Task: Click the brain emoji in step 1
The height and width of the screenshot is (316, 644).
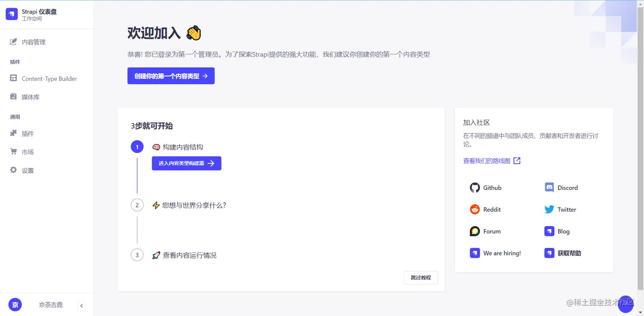Action: click(156, 147)
